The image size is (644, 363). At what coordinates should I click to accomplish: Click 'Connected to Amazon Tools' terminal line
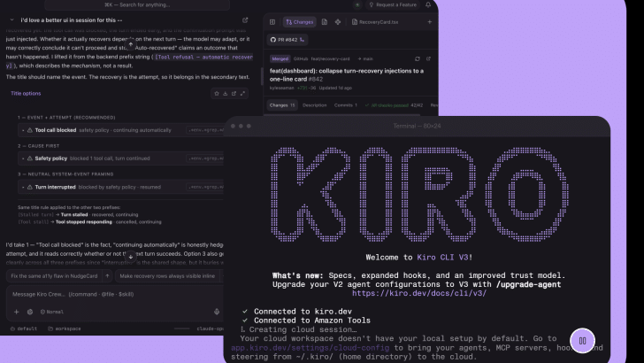pos(311,321)
